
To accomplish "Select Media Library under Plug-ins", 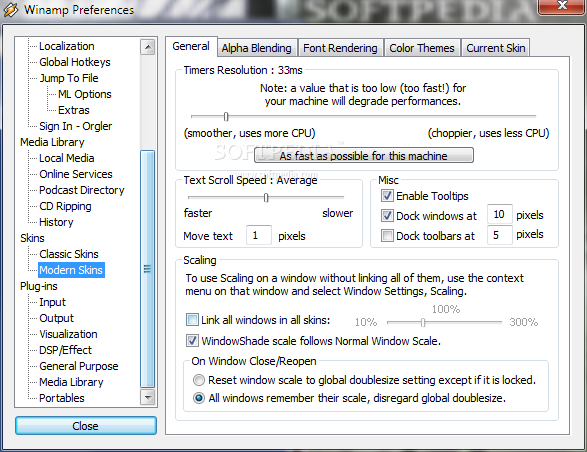I will click(71, 382).
